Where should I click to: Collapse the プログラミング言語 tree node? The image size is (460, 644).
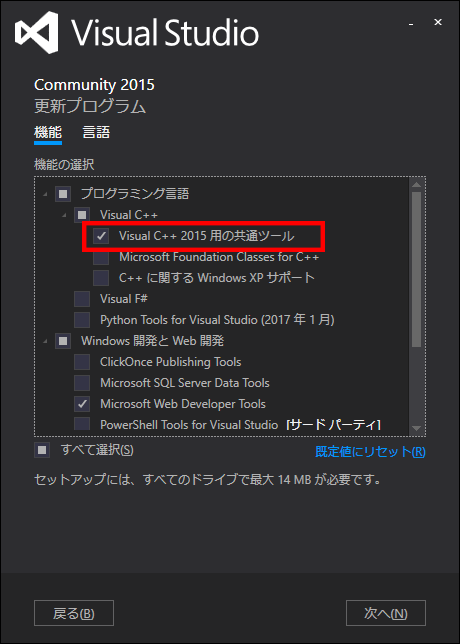46,193
